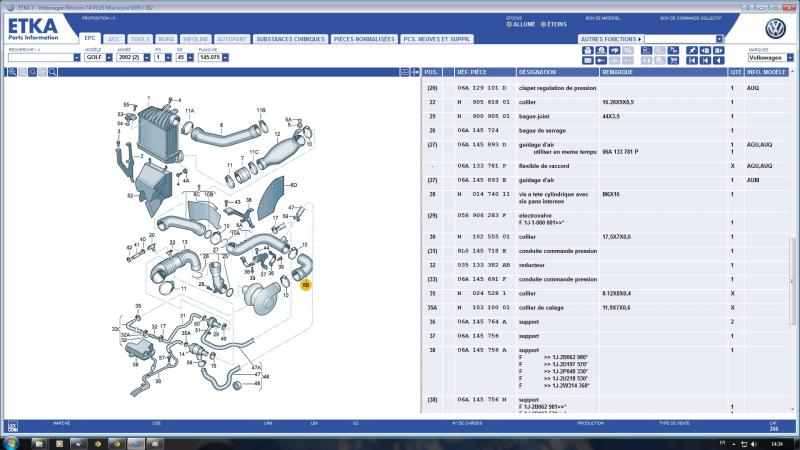This screenshot has width=800, height=450.
Task: Select the row 038 133 382 AB reducteur
Action: tap(606, 265)
